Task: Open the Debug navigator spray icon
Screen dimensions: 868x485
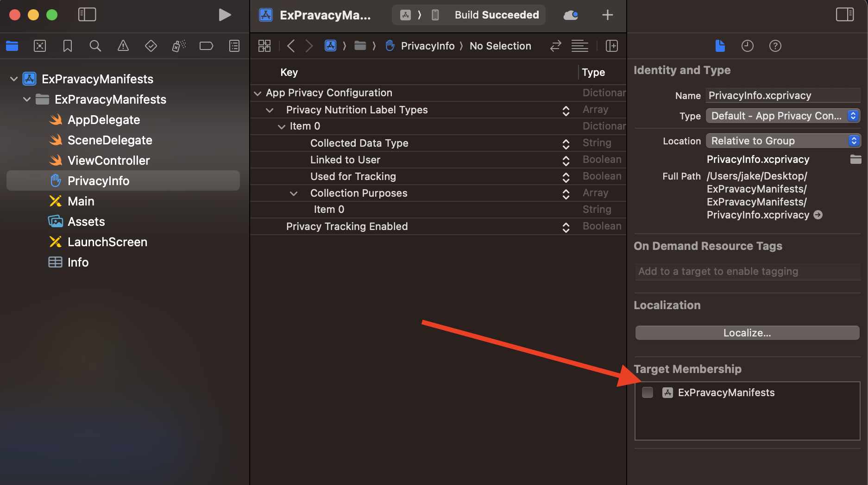Action: [x=179, y=46]
